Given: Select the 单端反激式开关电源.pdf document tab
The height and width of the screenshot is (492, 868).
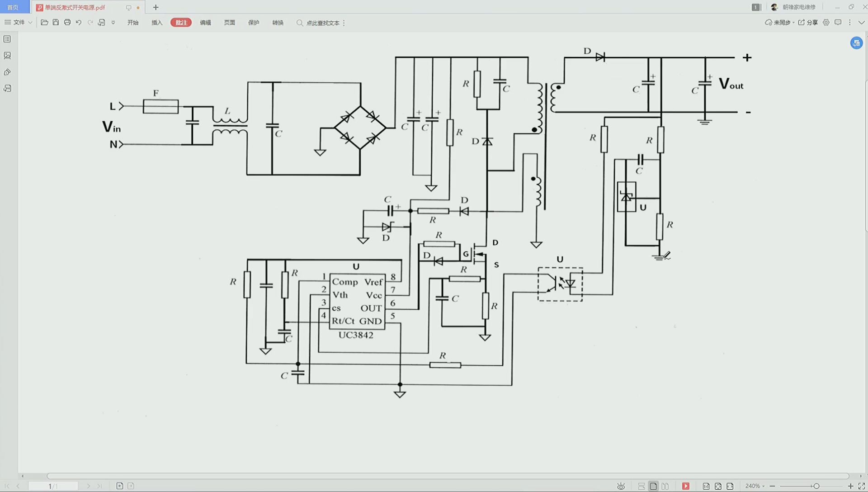Looking at the screenshot, I should tap(75, 7).
